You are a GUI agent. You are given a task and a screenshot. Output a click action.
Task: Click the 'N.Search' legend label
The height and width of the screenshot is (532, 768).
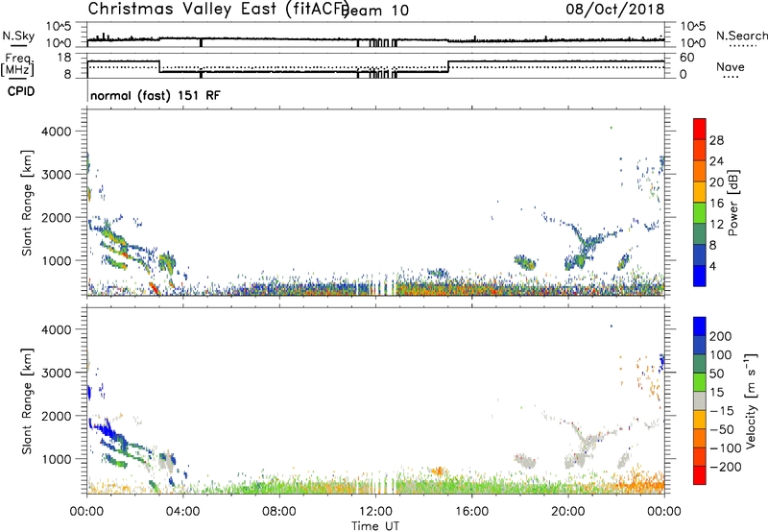[x=741, y=36]
